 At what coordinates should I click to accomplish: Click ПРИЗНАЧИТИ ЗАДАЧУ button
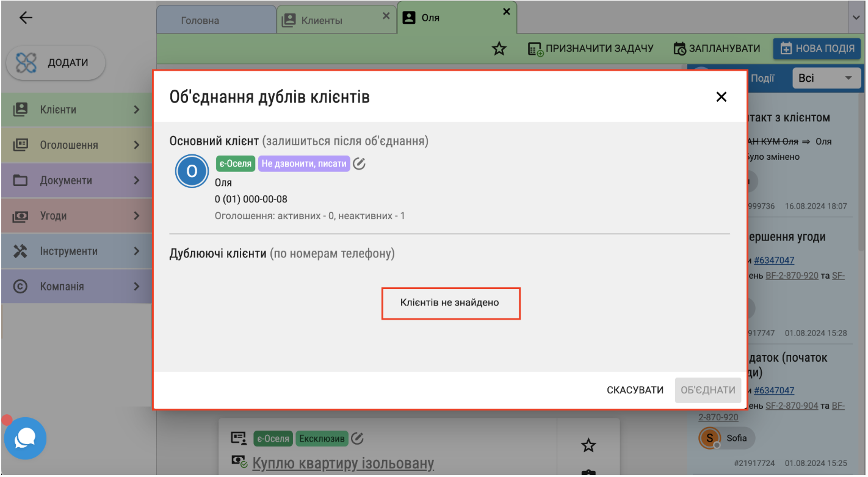[591, 49]
